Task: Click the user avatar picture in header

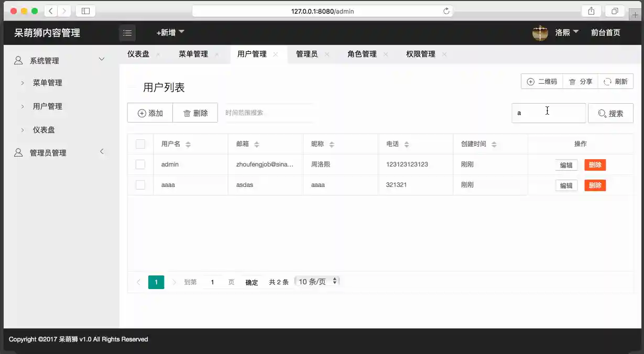Action: point(540,33)
